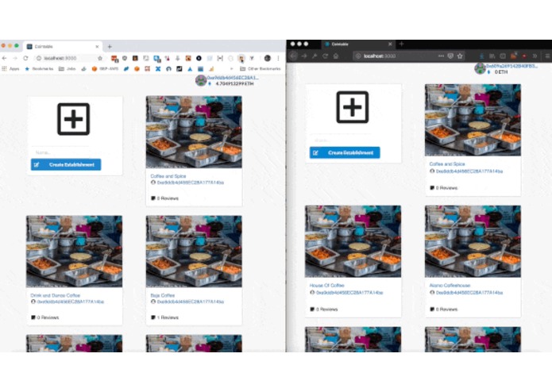Open Other Bookmarks folder in Chrome
The width and height of the screenshot is (552, 392).
[x=261, y=68]
